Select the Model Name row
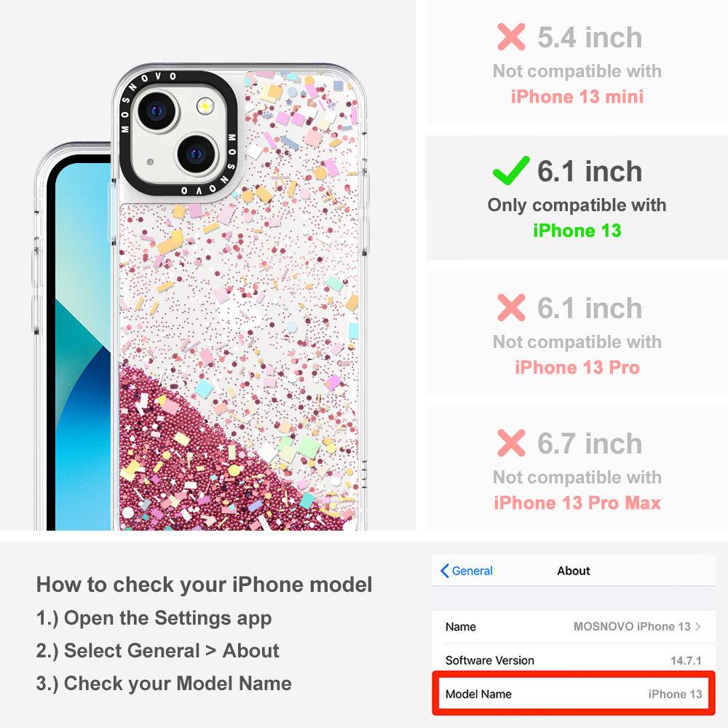The width and height of the screenshot is (728, 728). click(574, 694)
